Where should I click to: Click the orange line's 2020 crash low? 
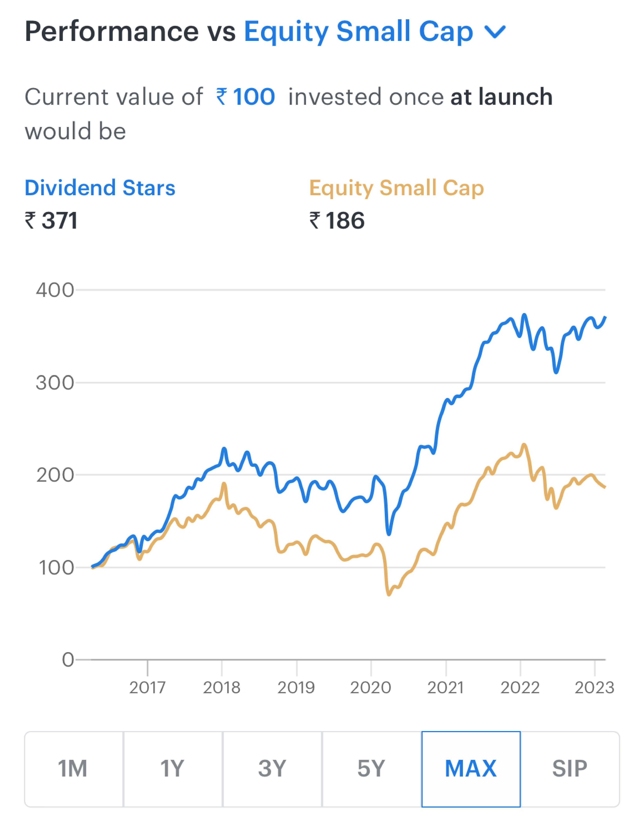(389, 594)
